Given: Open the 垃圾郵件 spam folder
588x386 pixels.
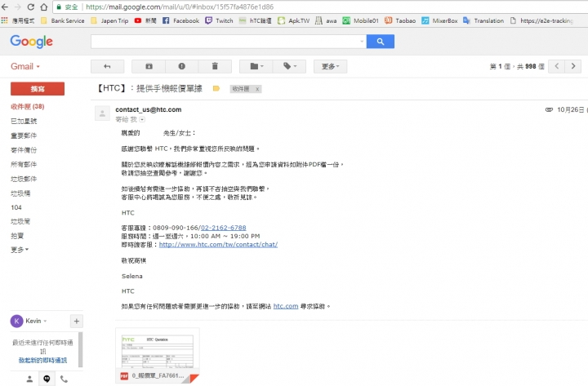Looking at the screenshot, I should coord(24,180).
